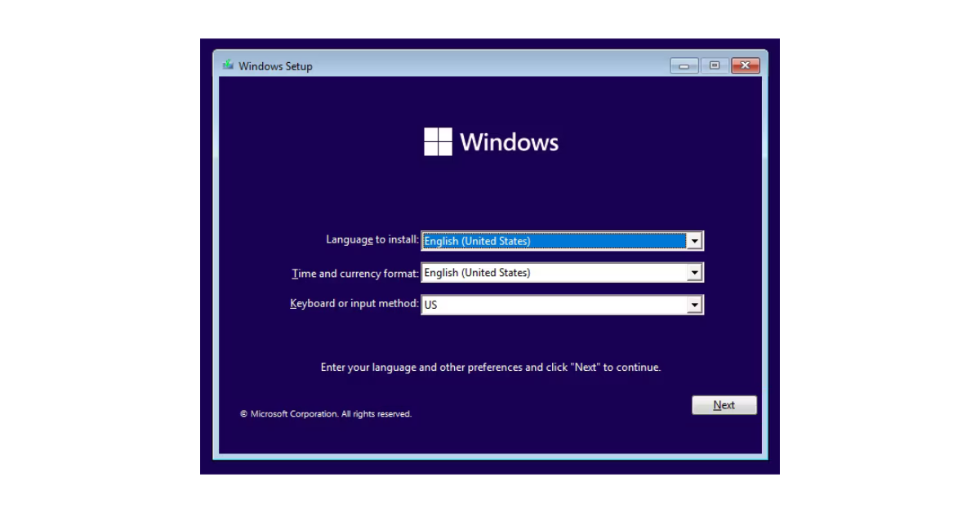The height and width of the screenshot is (513, 980).
Task: Expand the Keyboard or input method dropdown arrow
Action: [694, 305]
